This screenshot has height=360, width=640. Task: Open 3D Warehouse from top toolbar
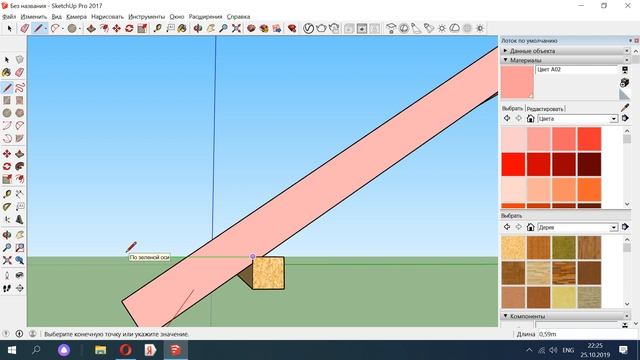(x=251, y=28)
